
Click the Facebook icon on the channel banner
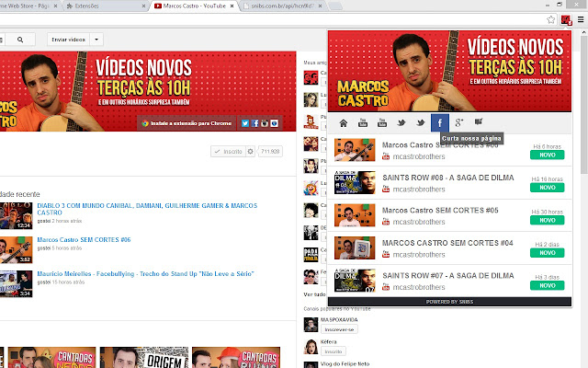(255, 123)
